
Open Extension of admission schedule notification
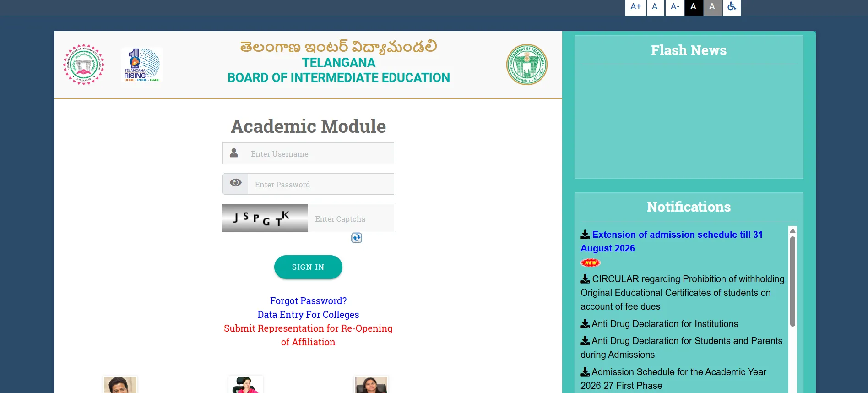(672, 241)
